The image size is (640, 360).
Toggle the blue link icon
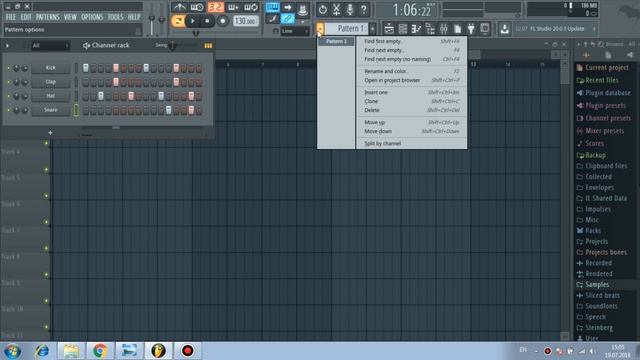coord(288,18)
